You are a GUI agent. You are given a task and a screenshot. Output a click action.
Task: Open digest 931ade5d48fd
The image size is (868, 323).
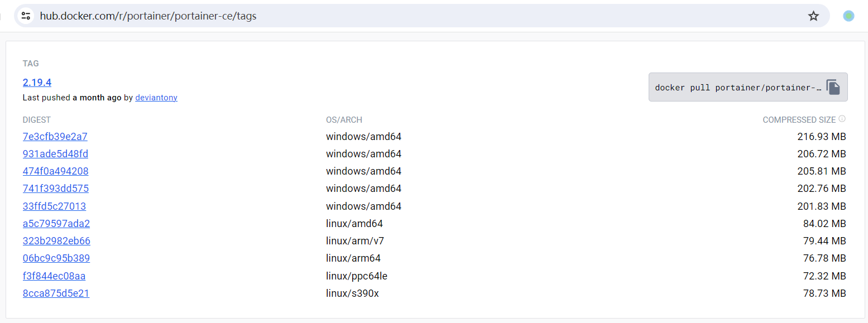[55, 153]
